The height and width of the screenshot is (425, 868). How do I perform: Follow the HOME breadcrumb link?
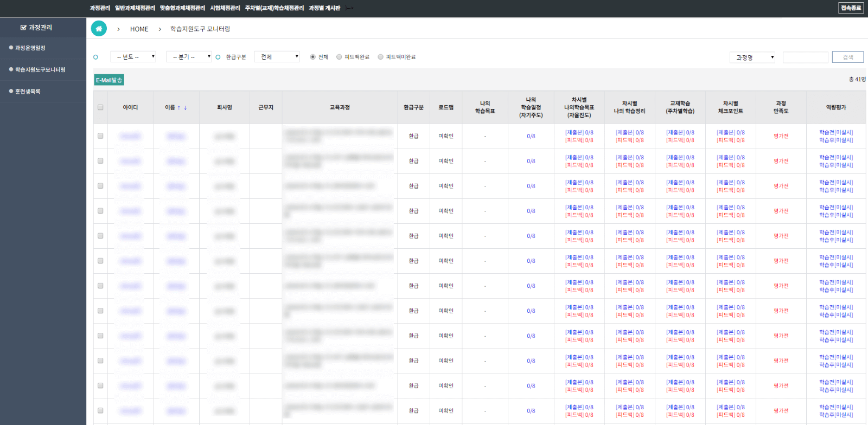[x=139, y=29]
